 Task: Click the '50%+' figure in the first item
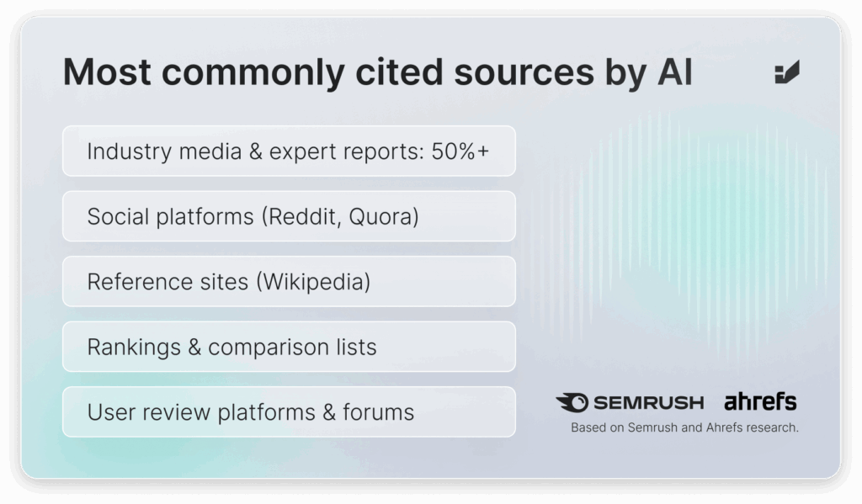(460, 151)
